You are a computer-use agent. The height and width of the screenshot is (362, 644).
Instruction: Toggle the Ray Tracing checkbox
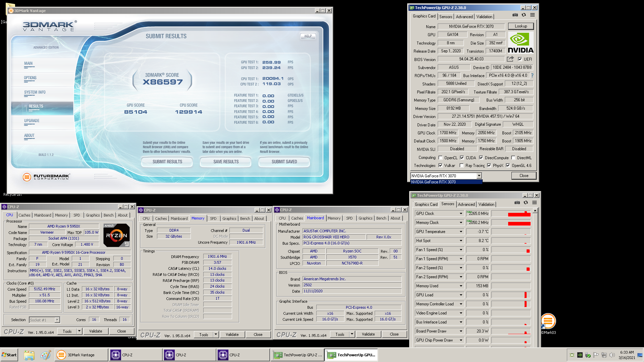coord(462,166)
